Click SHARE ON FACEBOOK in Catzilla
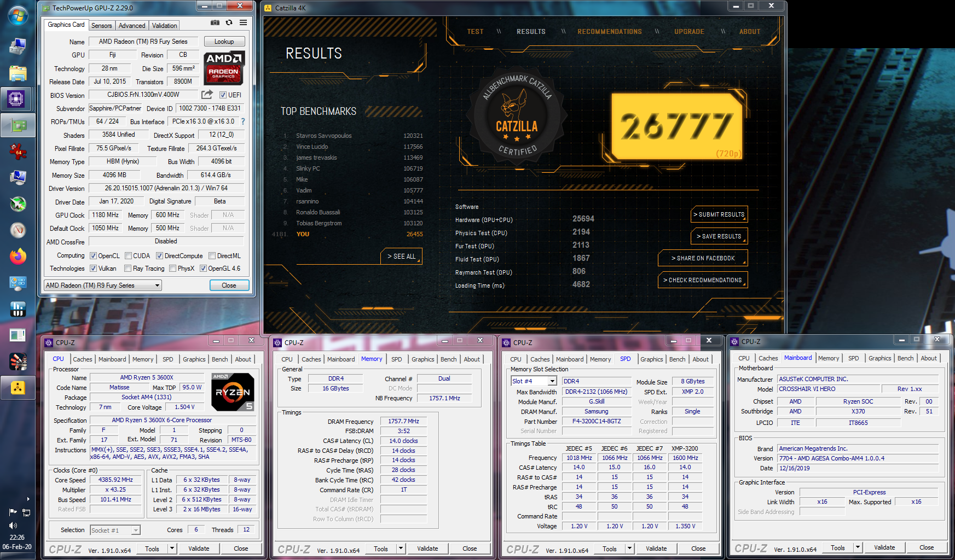Image resolution: width=955 pixels, height=560 pixels. tap(703, 258)
